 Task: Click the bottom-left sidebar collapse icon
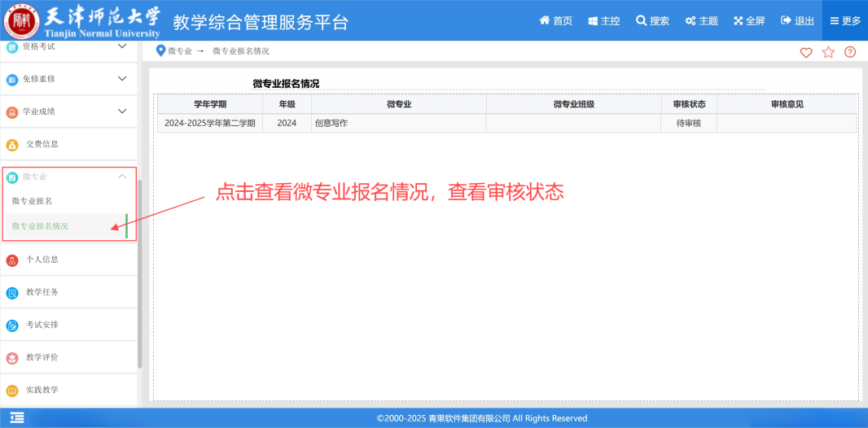click(x=17, y=417)
